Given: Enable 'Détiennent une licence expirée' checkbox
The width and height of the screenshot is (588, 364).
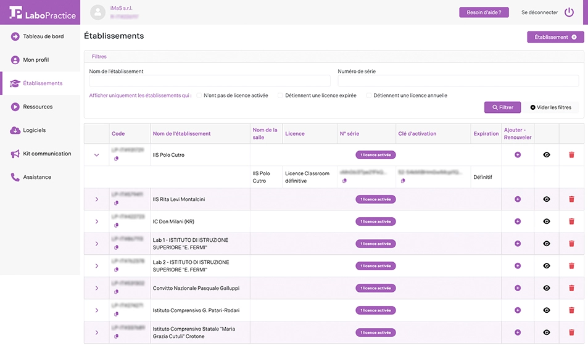Looking at the screenshot, I should 280,96.
